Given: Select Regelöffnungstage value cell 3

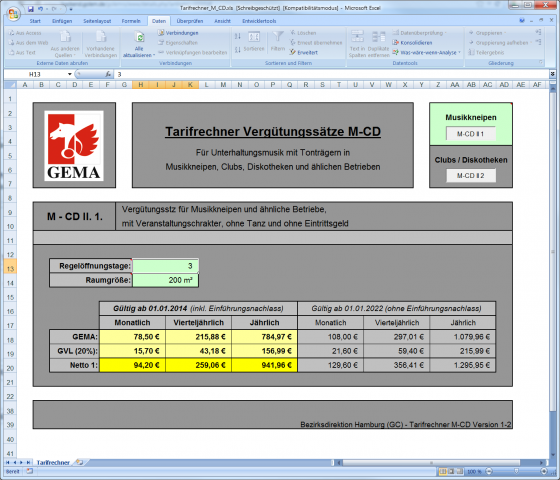Looking at the screenshot, I should (165, 266).
